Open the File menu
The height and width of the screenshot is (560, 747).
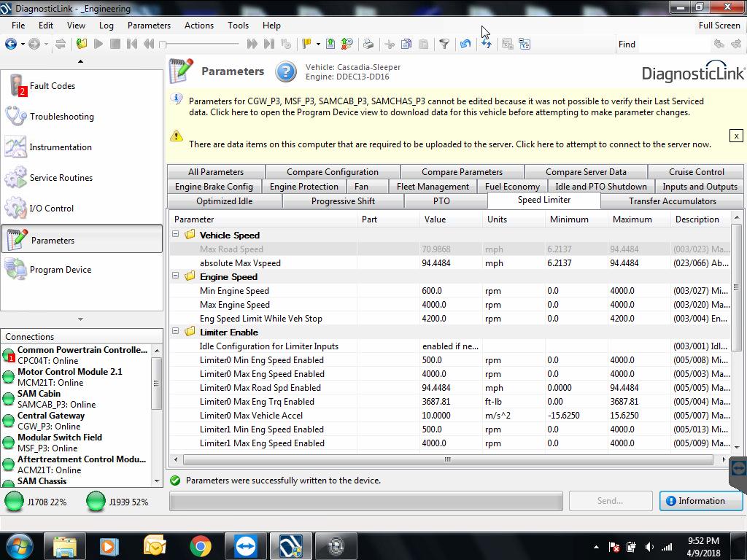18,26
